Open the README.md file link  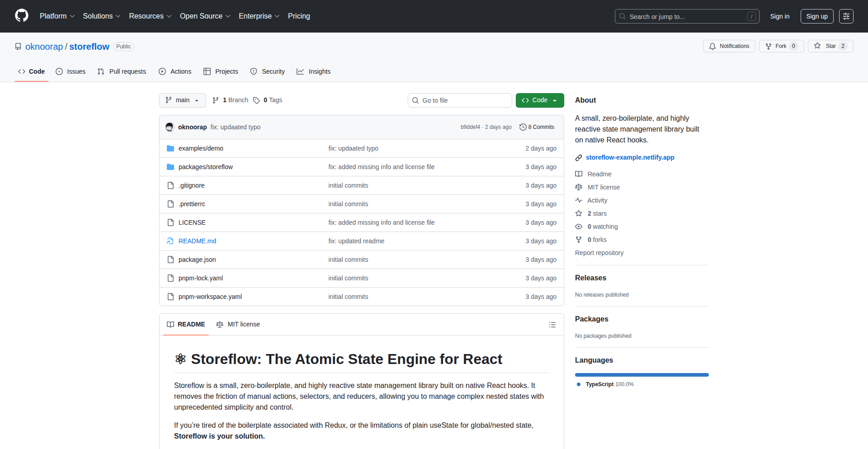coord(197,241)
